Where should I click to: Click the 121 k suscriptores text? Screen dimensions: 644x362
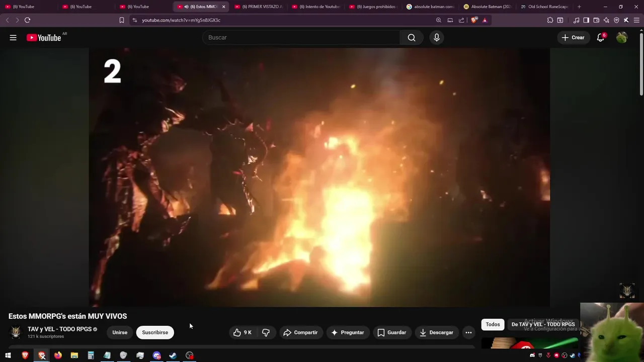[x=46, y=336]
